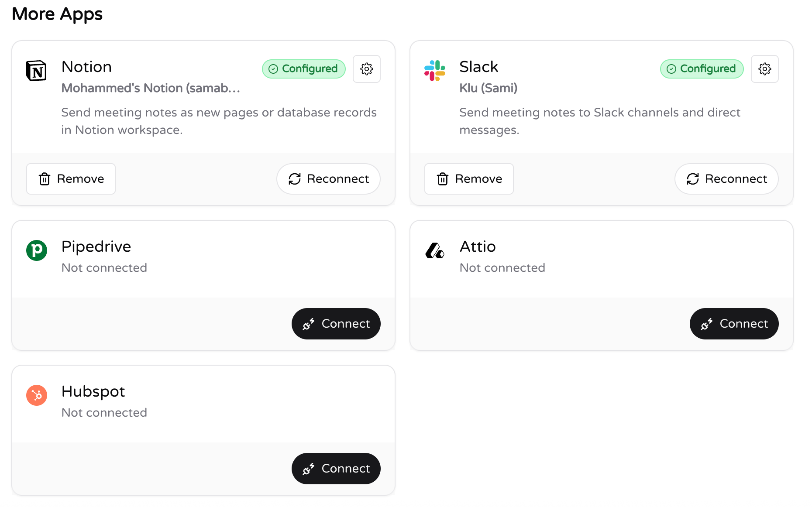Connect the Pipedrive app
Screen dimensions: 812x507
336,324
